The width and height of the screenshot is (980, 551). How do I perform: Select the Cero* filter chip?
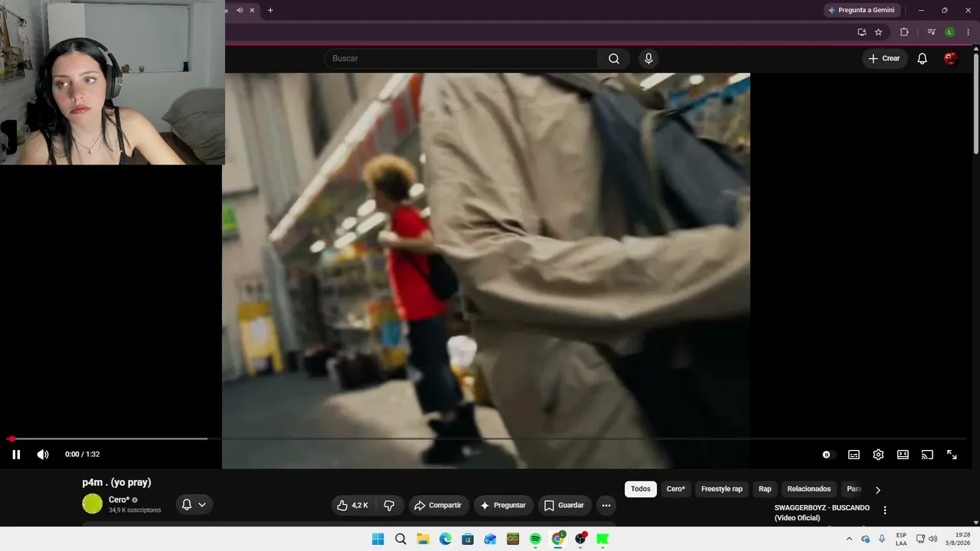point(676,489)
